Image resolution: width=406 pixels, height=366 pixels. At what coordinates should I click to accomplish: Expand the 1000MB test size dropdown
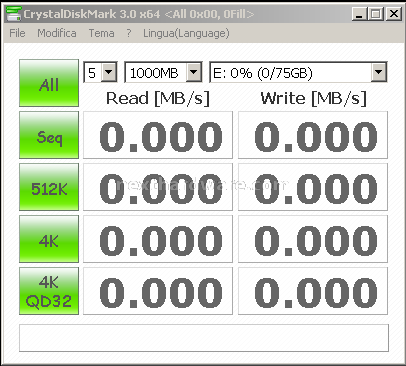click(194, 72)
